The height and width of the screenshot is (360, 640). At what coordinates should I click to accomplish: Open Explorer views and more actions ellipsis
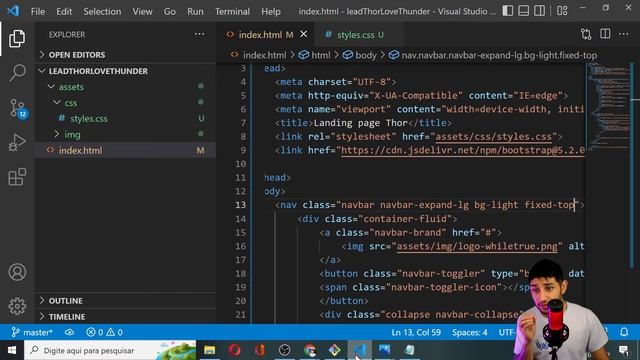coord(199,34)
